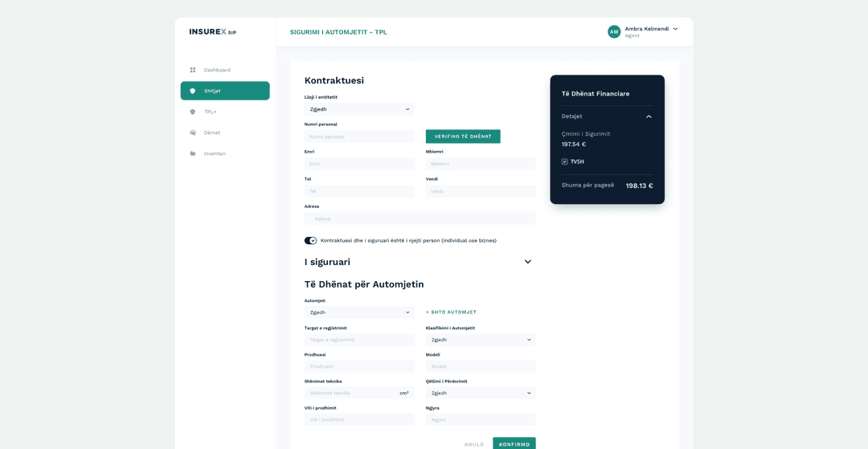Screen dimensions: 868x449
Task: Click the Dashboard grid icon in sidebar
Action: pyautogui.click(x=193, y=70)
